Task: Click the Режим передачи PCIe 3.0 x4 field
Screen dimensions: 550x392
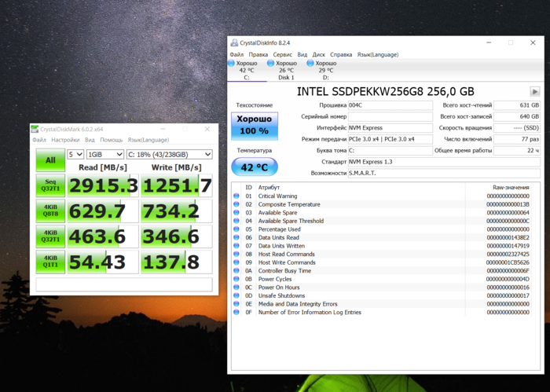Action: (x=390, y=139)
